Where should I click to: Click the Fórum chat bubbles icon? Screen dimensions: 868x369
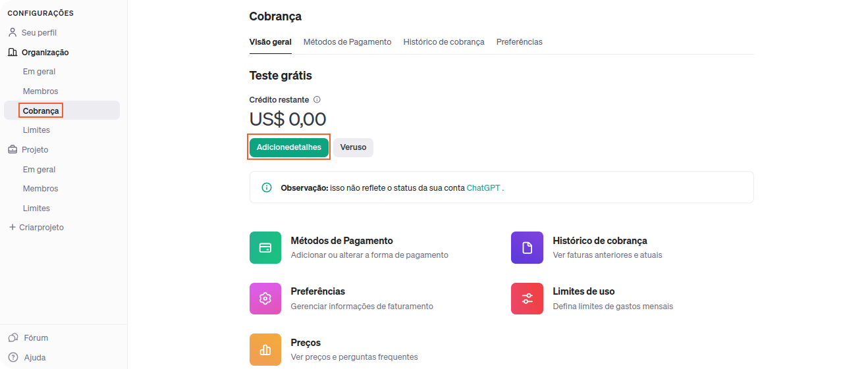point(13,337)
